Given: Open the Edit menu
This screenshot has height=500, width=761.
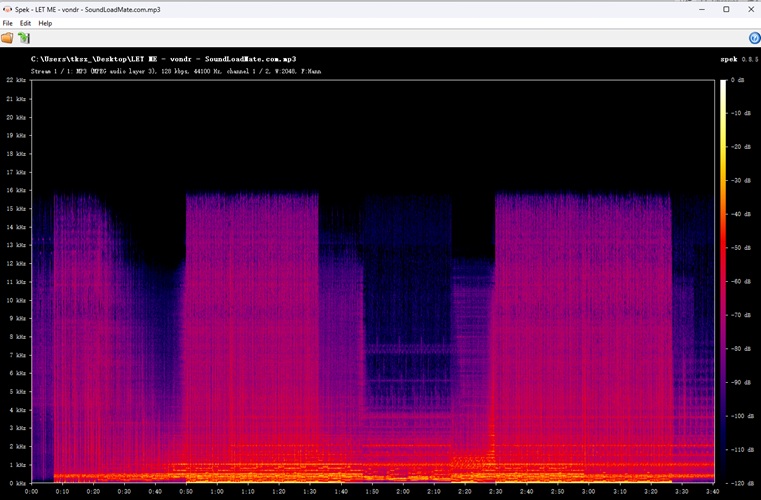Looking at the screenshot, I should coord(25,23).
